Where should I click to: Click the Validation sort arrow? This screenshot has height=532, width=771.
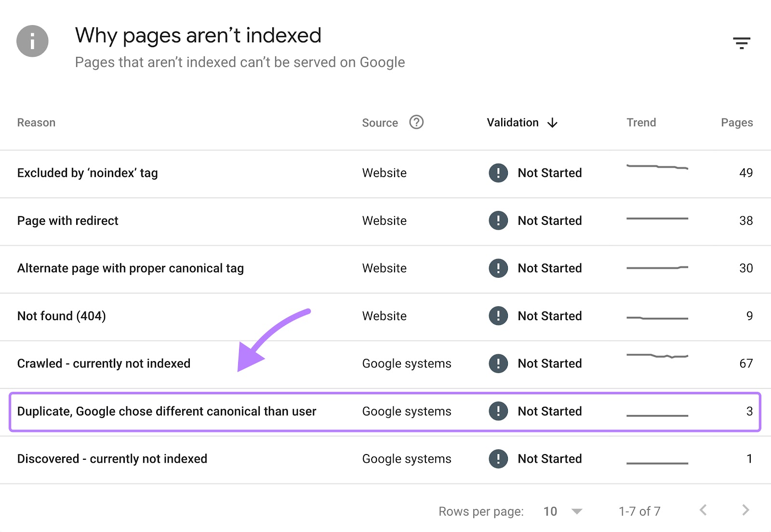click(x=552, y=123)
